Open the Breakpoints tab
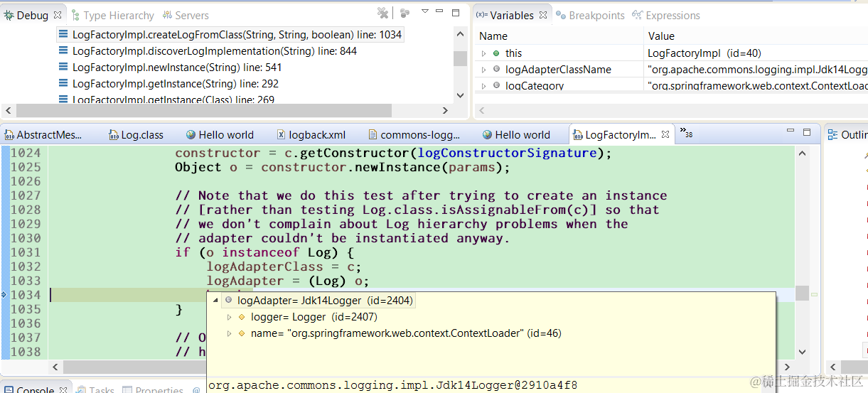Screen dimensions: 868x393 point(591,15)
